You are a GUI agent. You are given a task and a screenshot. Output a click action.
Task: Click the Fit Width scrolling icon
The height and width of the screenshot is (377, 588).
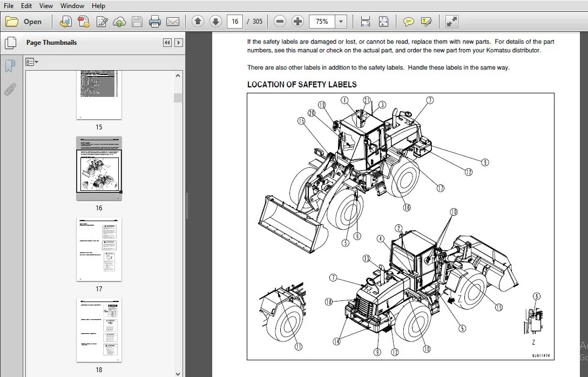(x=365, y=22)
